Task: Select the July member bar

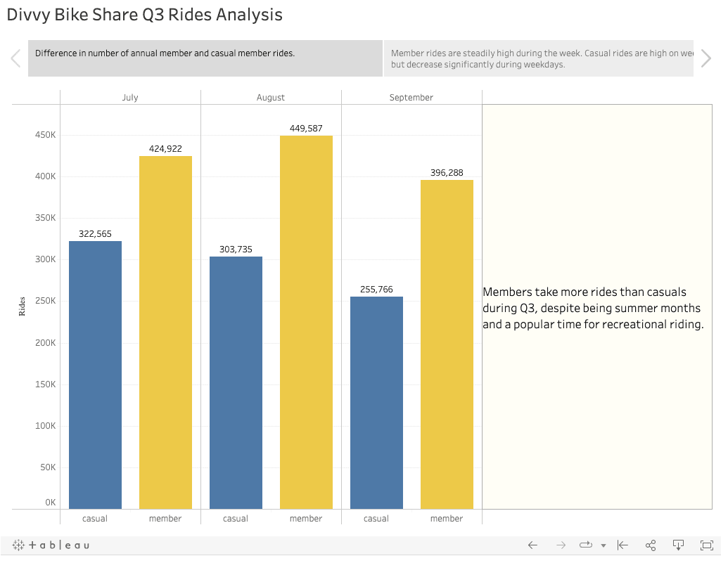Action: [x=166, y=332]
